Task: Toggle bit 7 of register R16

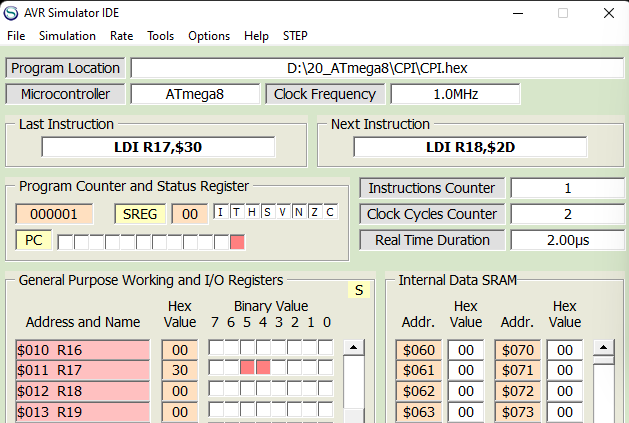Action: tap(215, 349)
